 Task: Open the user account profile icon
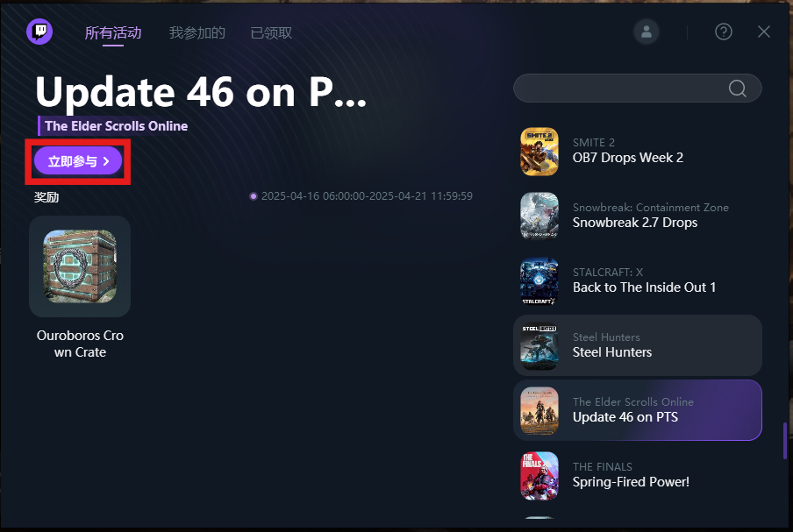(647, 32)
